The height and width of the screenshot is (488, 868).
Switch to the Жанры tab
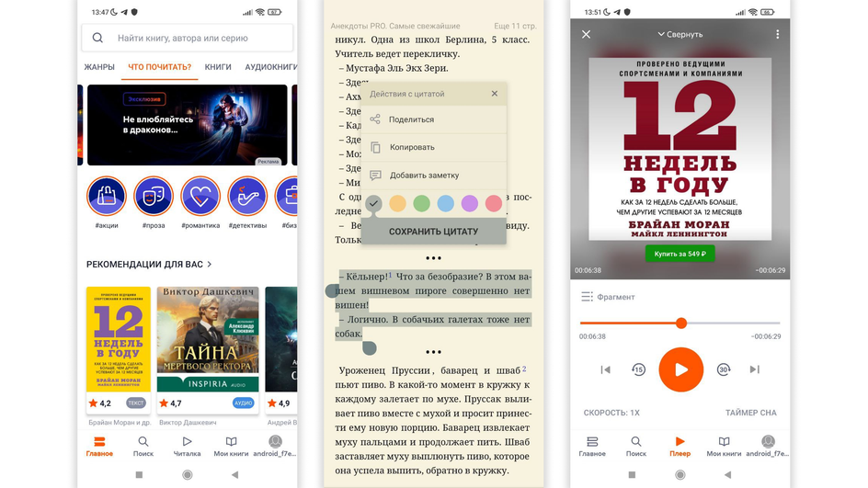coord(99,67)
